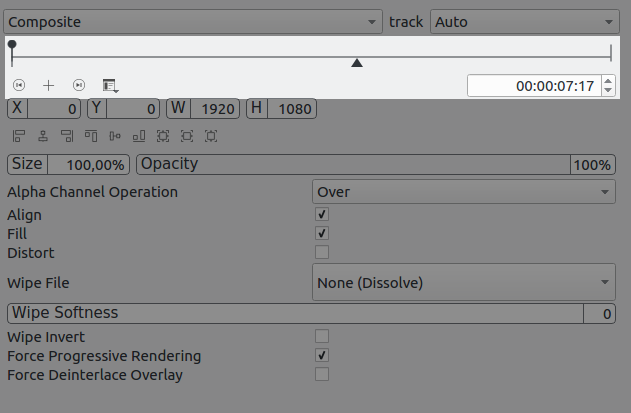
Task: Open keyframe options menu icon
Action: pos(109,86)
